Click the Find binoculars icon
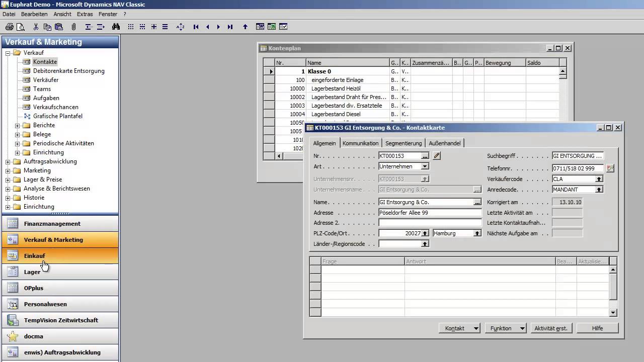This screenshot has height=362, width=644. (116, 27)
